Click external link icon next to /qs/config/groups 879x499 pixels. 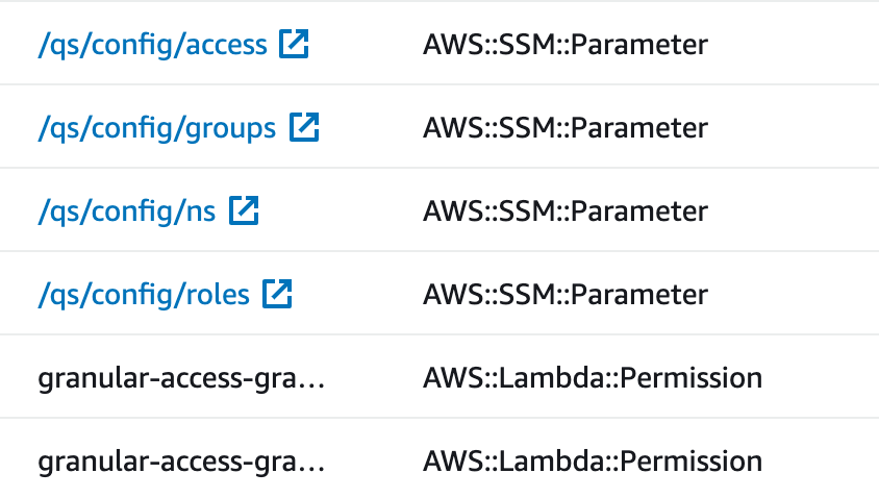304,127
